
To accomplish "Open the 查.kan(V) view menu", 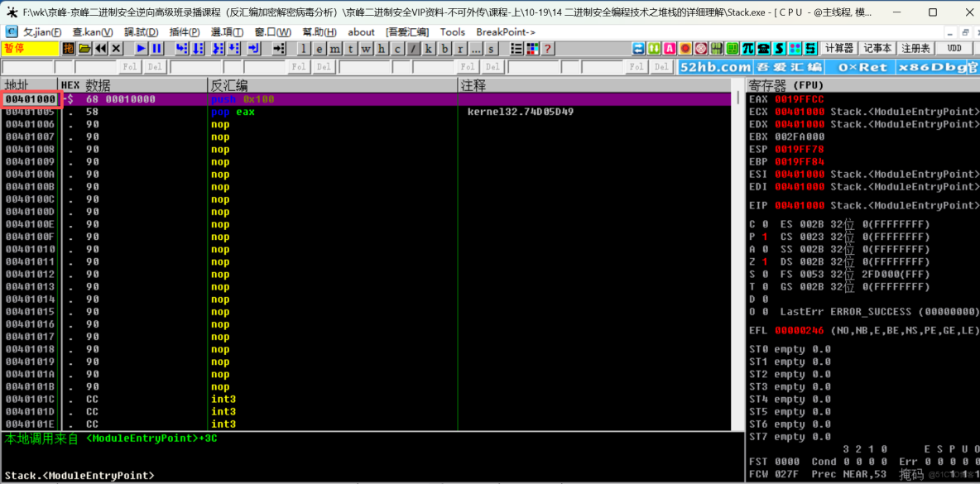I will (94, 31).
